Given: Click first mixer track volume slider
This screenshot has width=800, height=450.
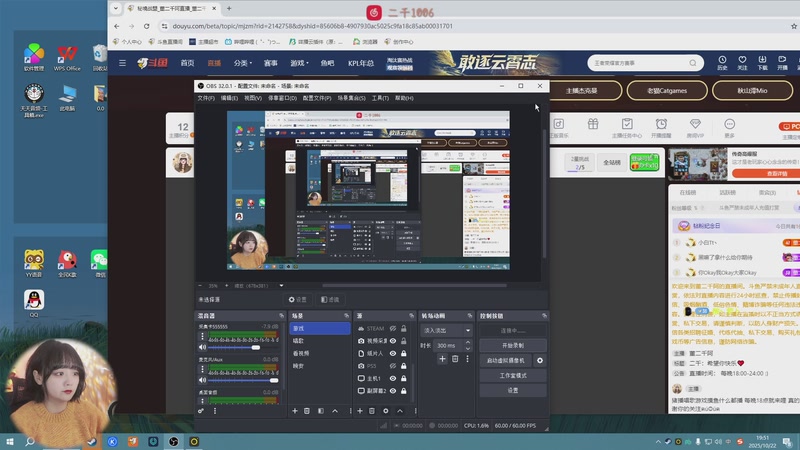Looking at the screenshot, I should pos(244,347).
